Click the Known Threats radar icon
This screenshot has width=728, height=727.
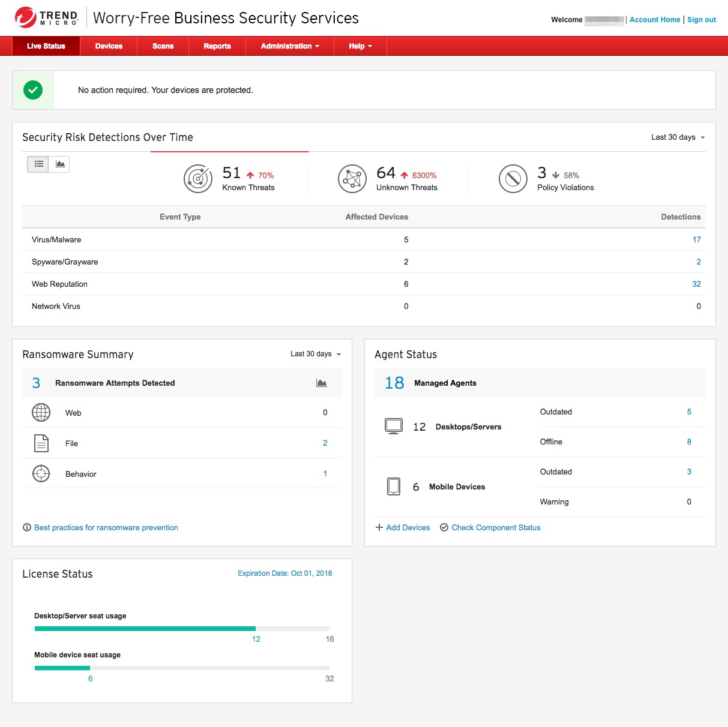pyautogui.click(x=198, y=179)
